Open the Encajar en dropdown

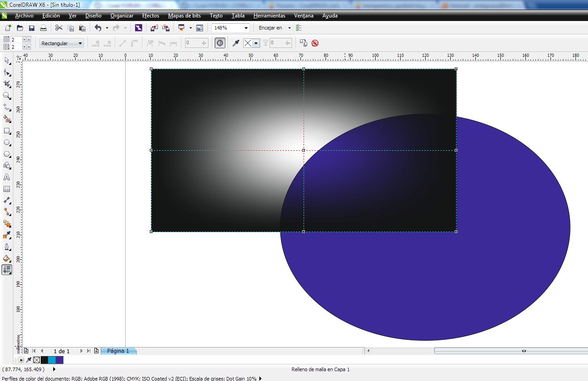[x=289, y=28]
